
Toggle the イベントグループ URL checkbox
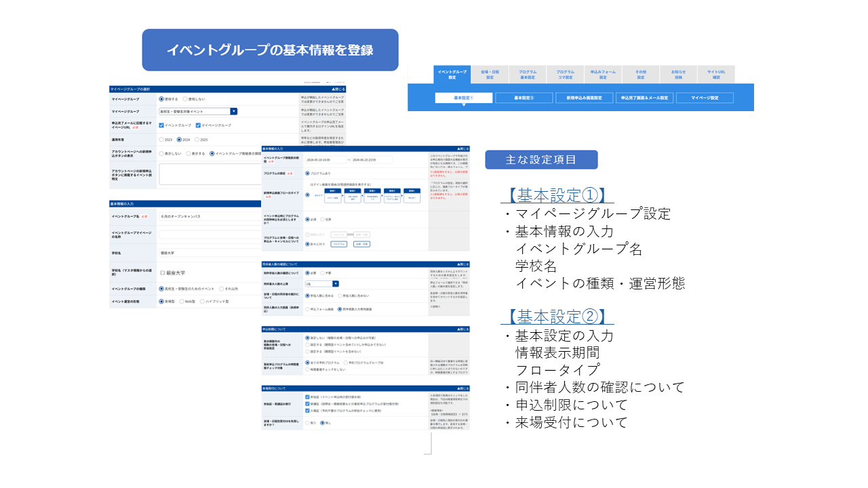[161, 125]
